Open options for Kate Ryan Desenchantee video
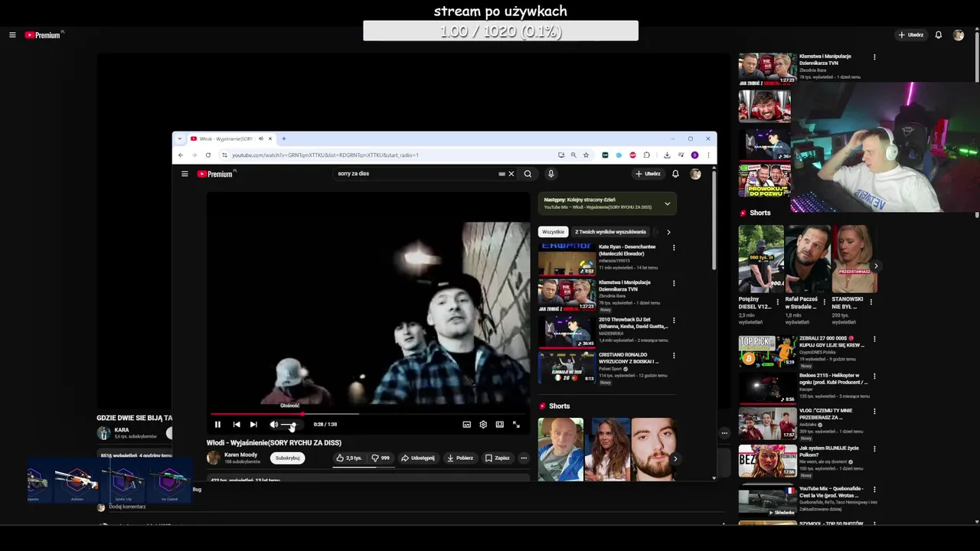Image resolution: width=980 pixels, height=551 pixels. (x=674, y=247)
